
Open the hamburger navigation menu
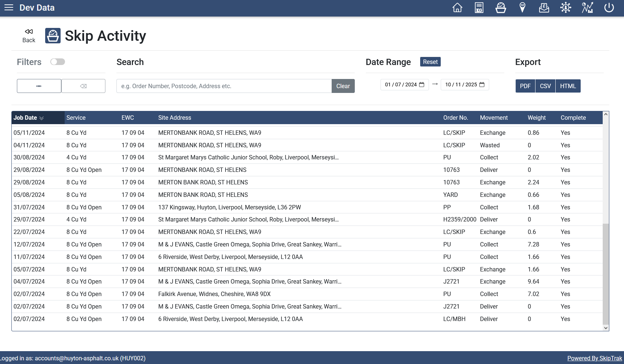tap(9, 8)
